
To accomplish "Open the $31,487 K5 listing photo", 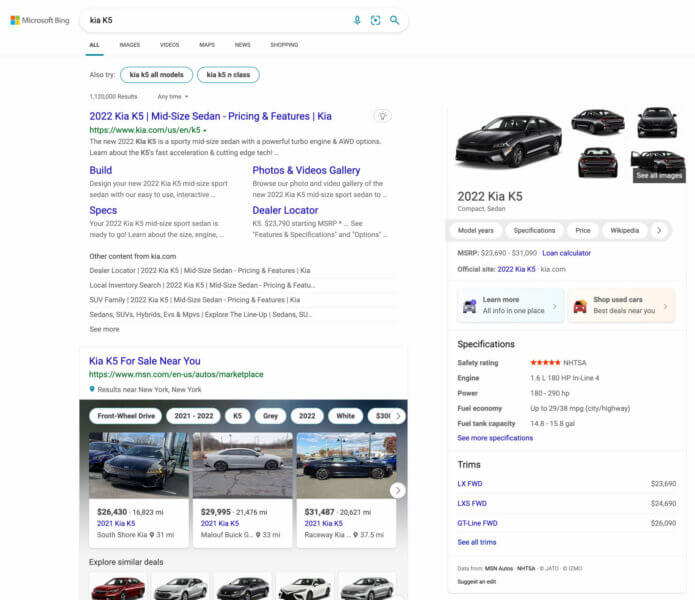I will pos(346,465).
